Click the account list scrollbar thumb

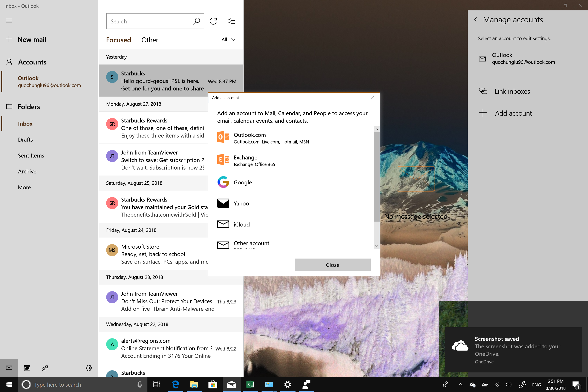pos(377,177)
